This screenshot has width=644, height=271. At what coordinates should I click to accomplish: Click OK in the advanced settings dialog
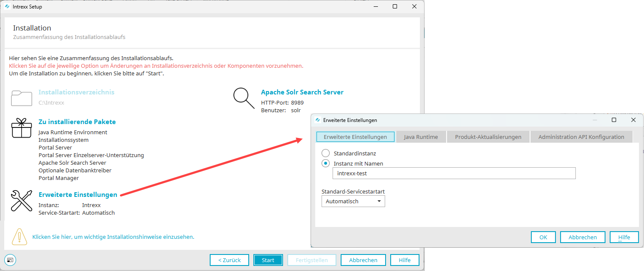[543, 237]
